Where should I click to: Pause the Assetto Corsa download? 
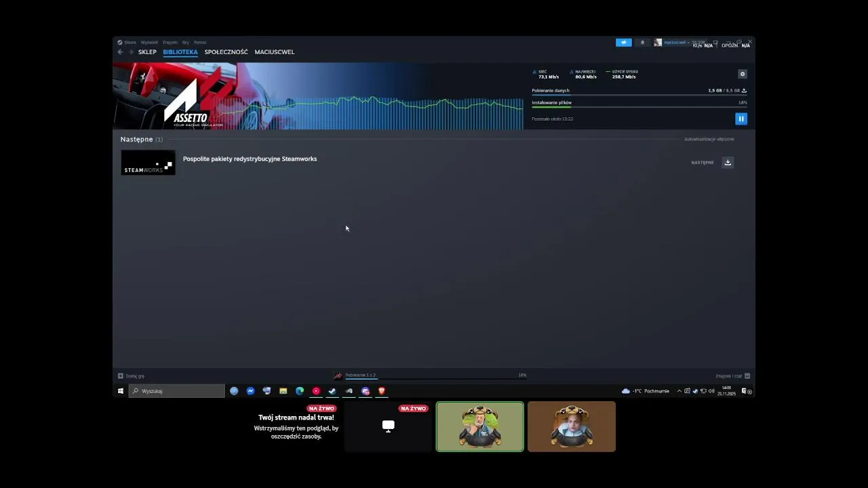pyautogui.click(x=741, y=119)
